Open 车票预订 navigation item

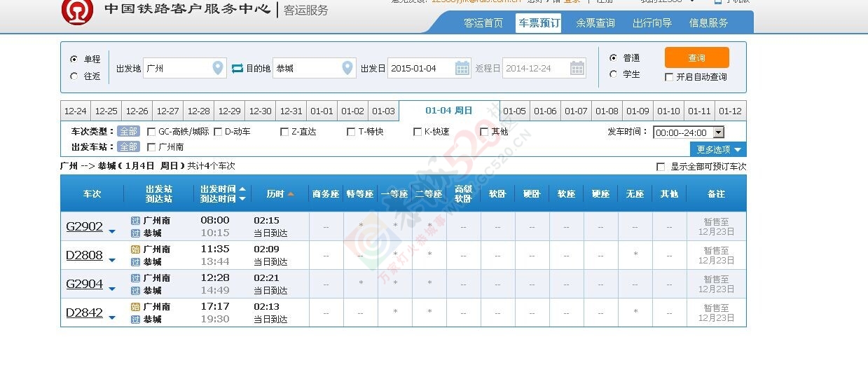pyautogui.click(x=539, y=23)
